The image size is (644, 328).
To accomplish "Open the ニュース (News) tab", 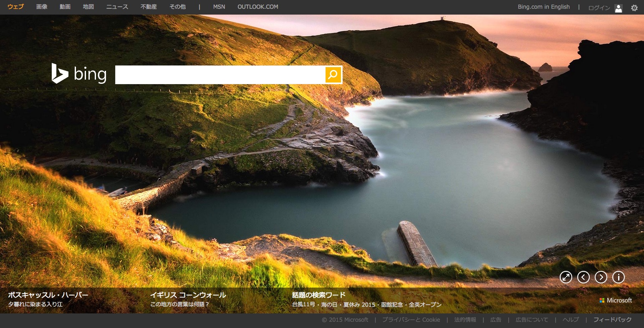I will coord(117,7).
